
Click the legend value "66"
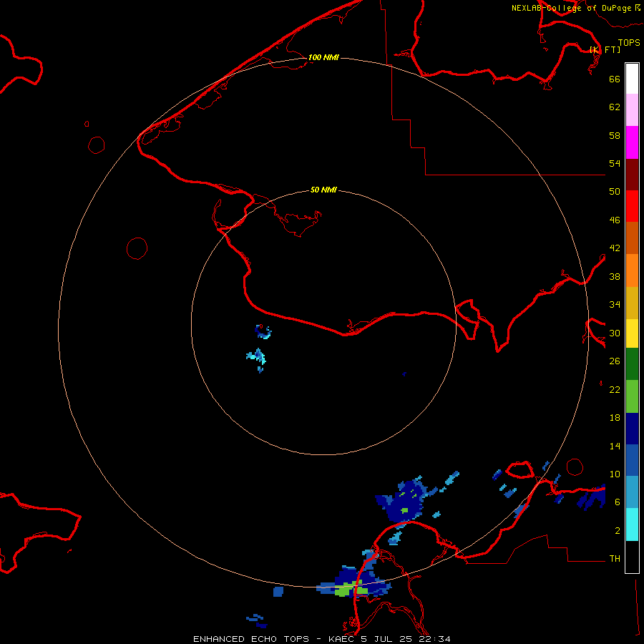(615, 79)
